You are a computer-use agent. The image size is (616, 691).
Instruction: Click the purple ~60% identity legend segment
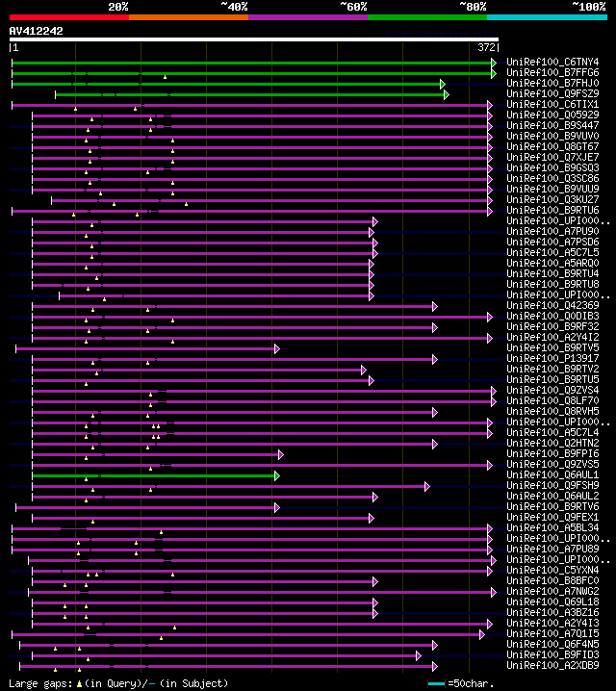[x=308, y=17]
